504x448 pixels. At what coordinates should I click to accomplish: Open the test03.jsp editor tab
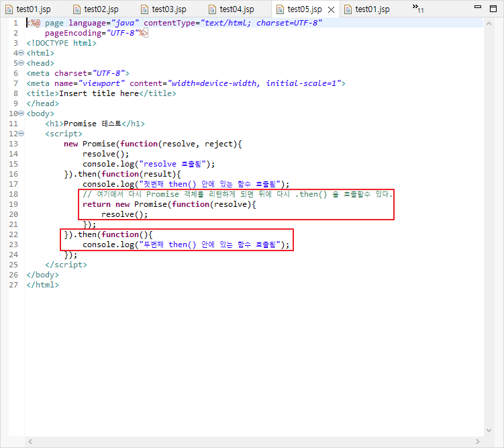(164, 9)
